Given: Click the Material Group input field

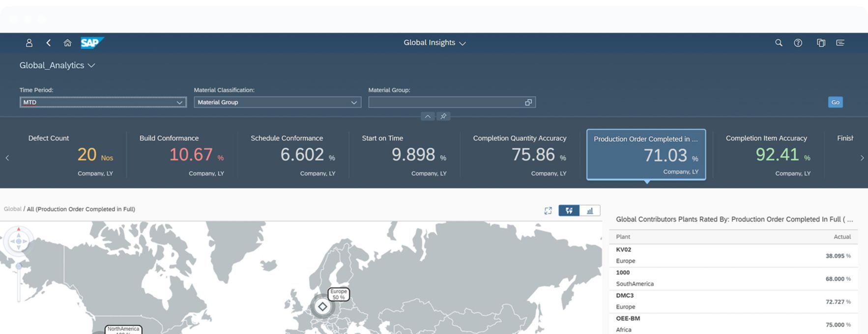Looking at the screenshot, I should [x=446, y=102].
